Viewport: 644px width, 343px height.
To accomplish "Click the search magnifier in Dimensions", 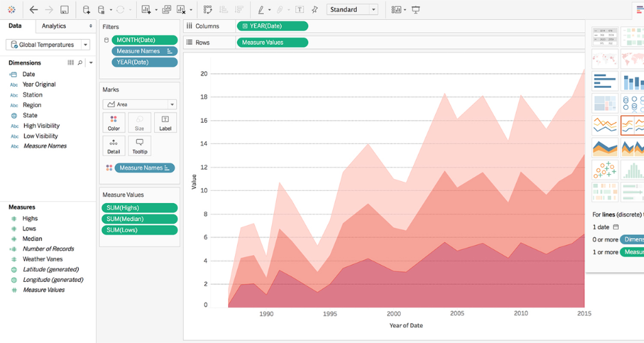I will click(80, 62).
